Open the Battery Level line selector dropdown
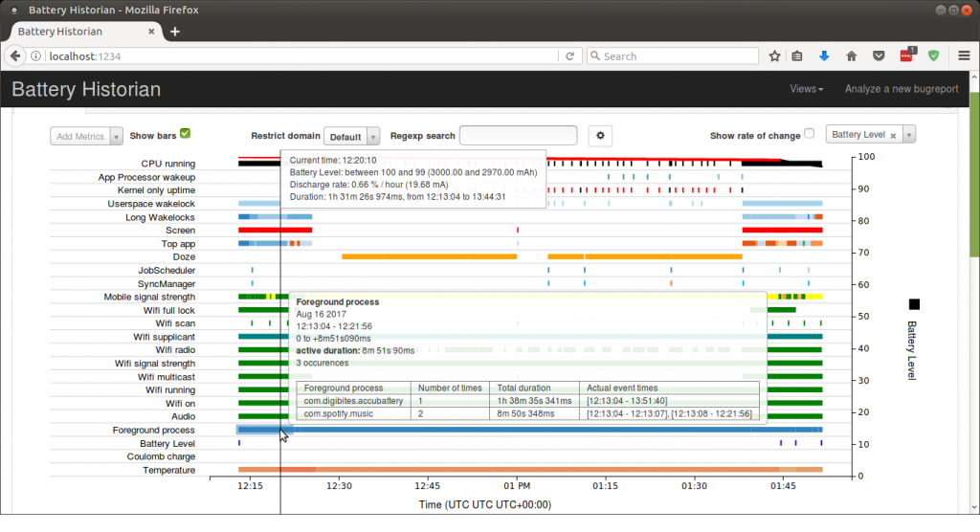Viewport: 980px width, 532px height. [x=909, y=135]
